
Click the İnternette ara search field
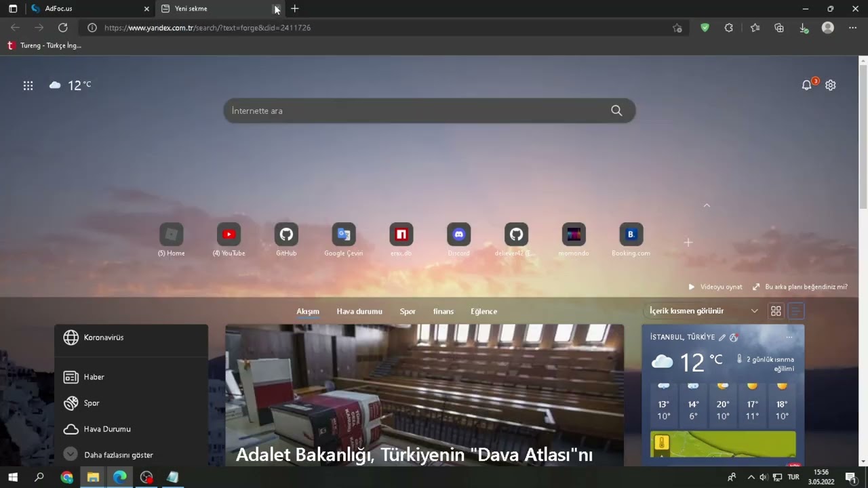coord(429,110)
